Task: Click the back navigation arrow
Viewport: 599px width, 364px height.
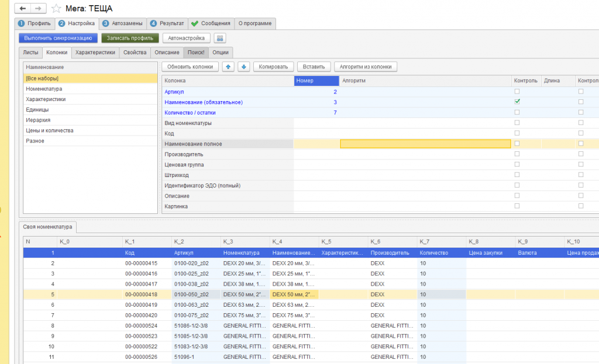Action: click(23, 8)
